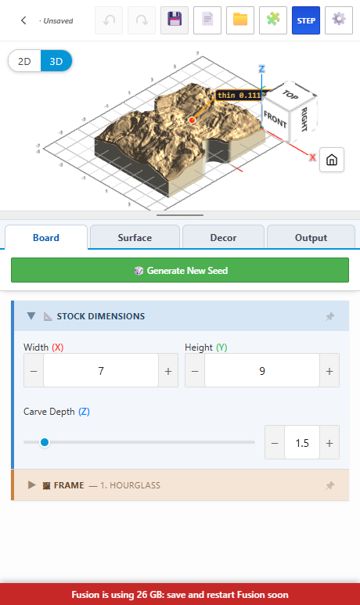This screenshot has height=605, width=360.
Task: Switch to the Output tab
Action: coord(311,238)
